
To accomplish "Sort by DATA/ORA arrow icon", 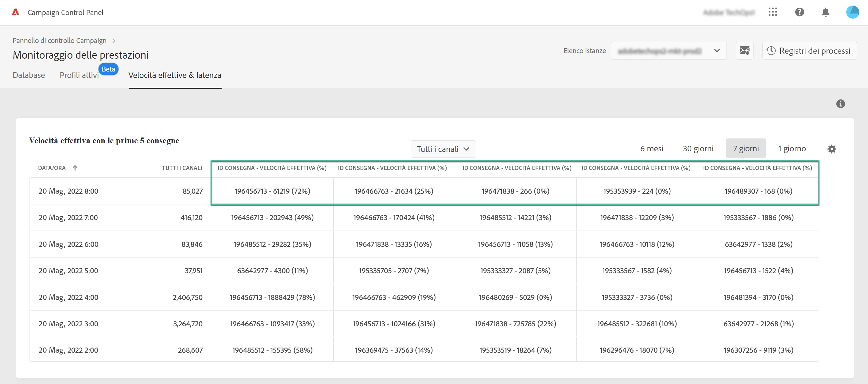I will tap(75, 168).
